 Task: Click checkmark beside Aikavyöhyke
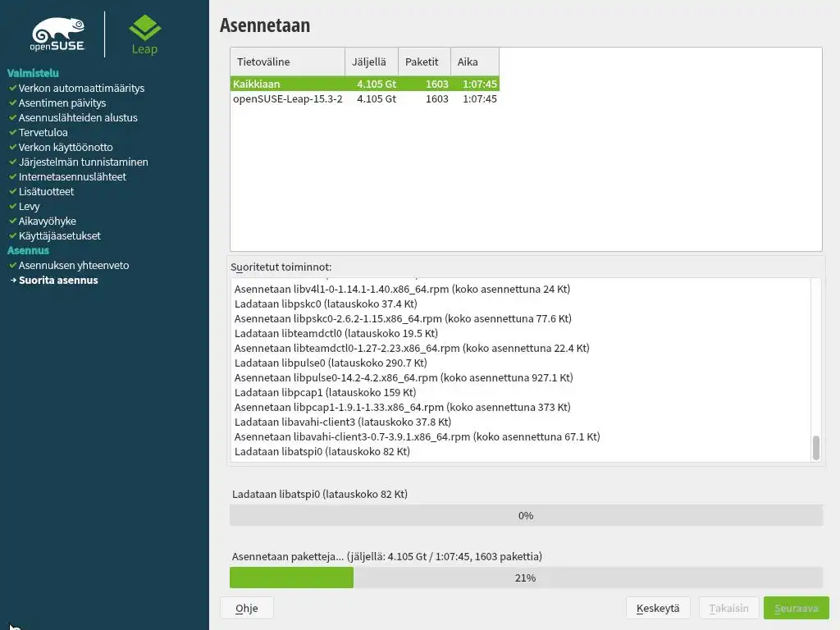[x=13, y=221]
